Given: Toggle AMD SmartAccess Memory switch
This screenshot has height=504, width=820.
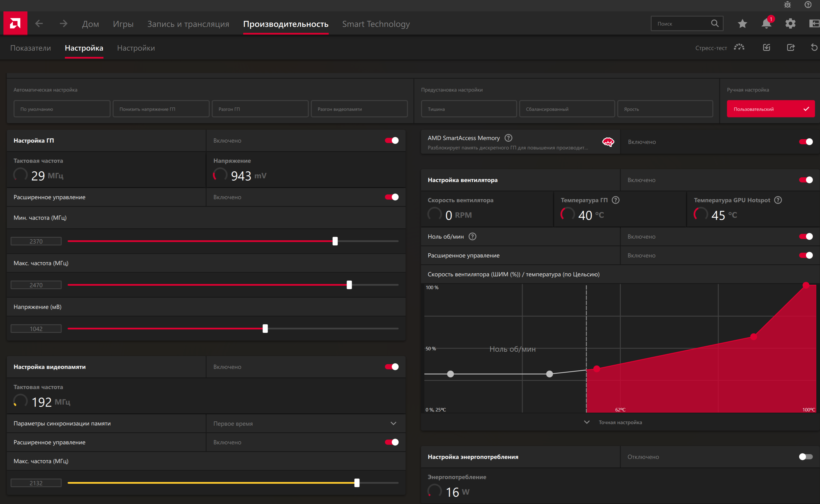Looking at the screenshot, I should pos(806,142).
